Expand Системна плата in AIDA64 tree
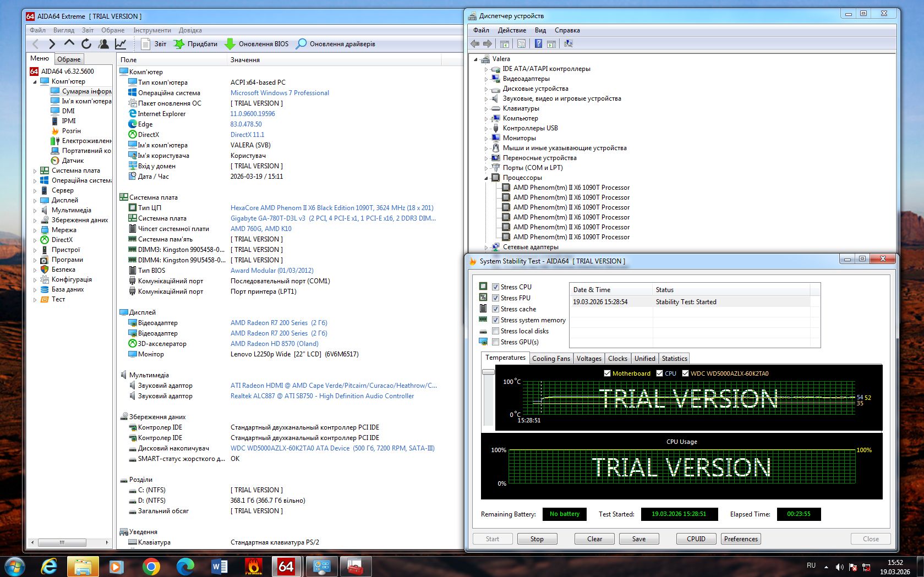 tap(35, 171)
